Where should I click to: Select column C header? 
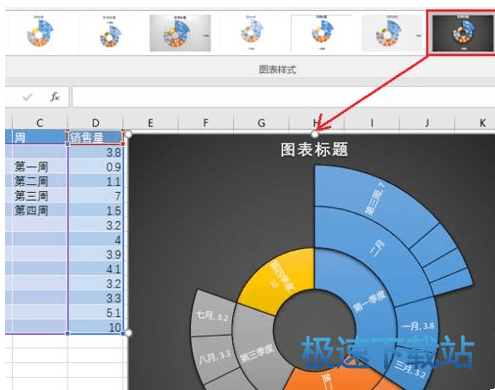point(40,123)
